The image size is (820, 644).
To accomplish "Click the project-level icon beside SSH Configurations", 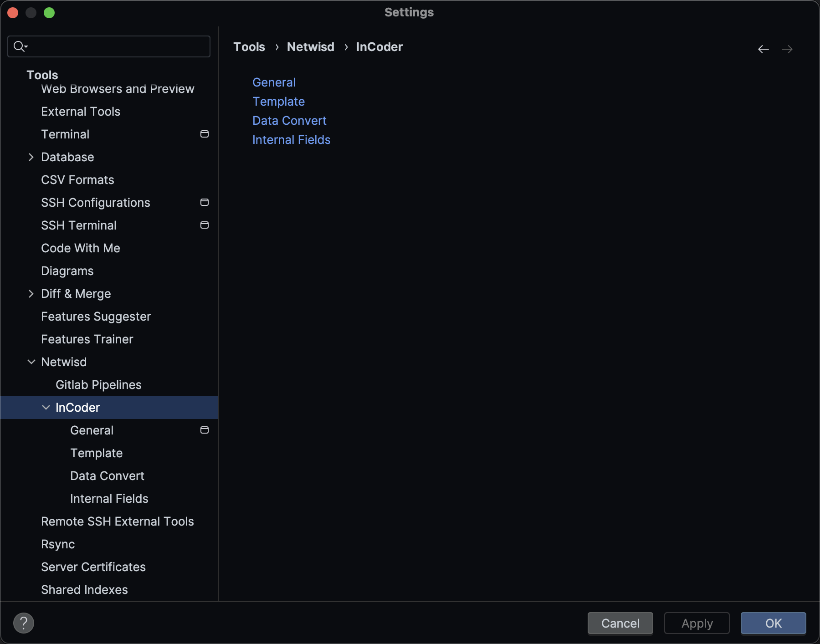I will (205, 202).
